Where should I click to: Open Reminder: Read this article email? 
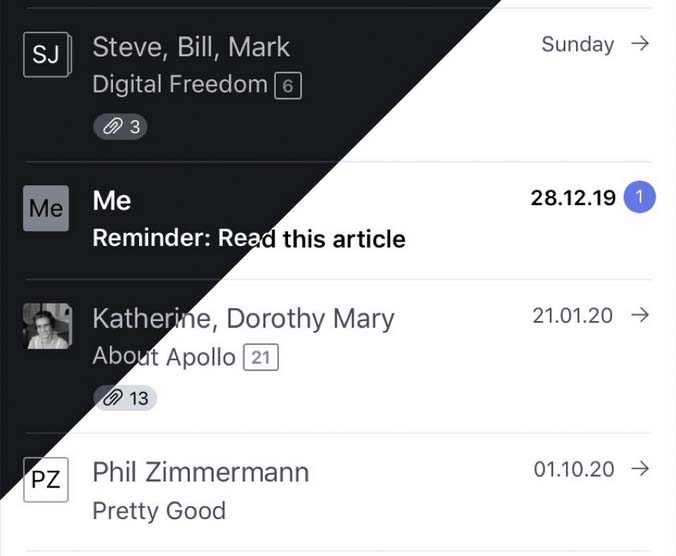[249, 238]
